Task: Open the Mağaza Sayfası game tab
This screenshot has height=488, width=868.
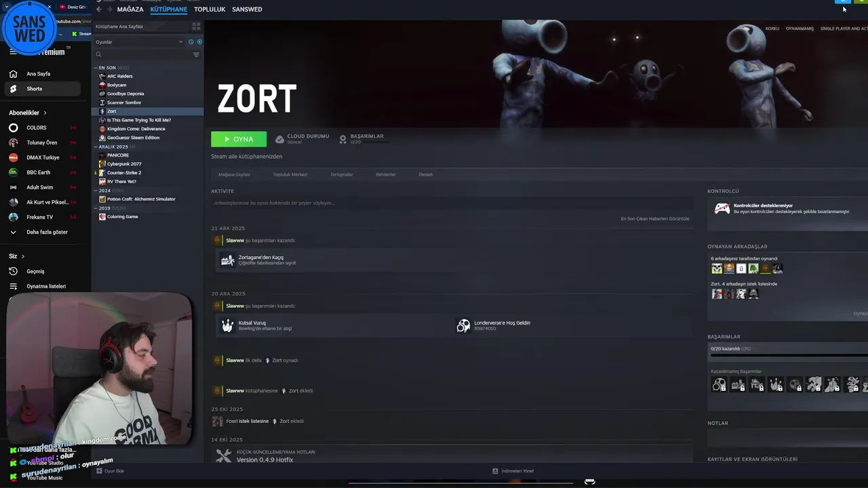Action: click(234, 175)
